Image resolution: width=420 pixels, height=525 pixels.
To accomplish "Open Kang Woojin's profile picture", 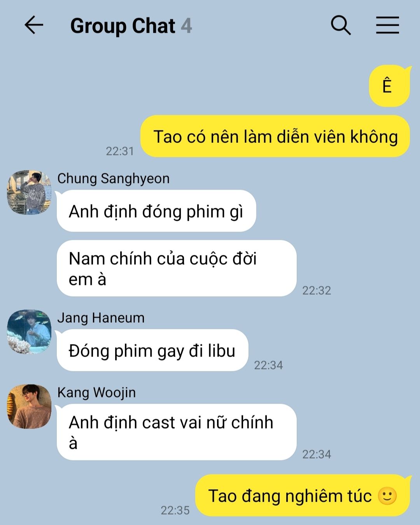I will tap(29, 407).
